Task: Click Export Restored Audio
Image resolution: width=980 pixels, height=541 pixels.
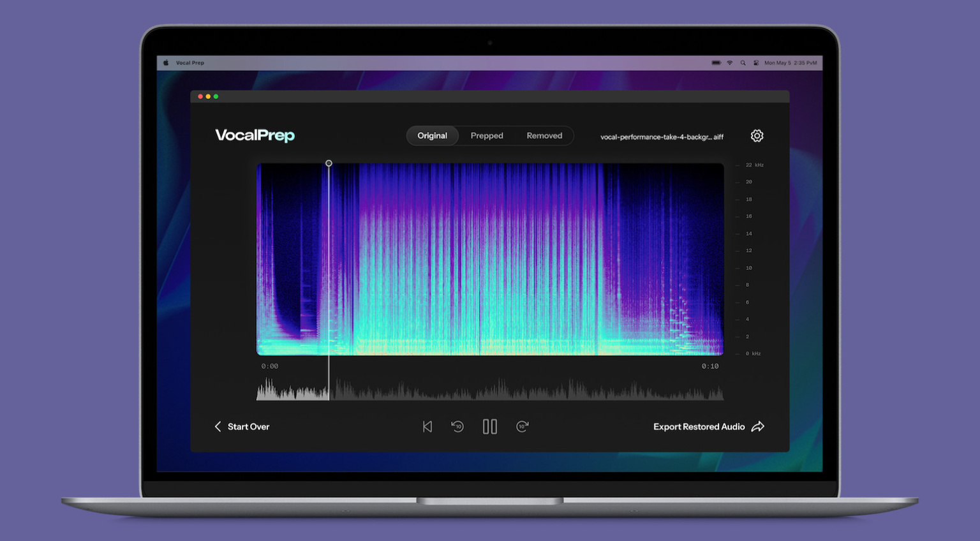Action: (698, 426)
